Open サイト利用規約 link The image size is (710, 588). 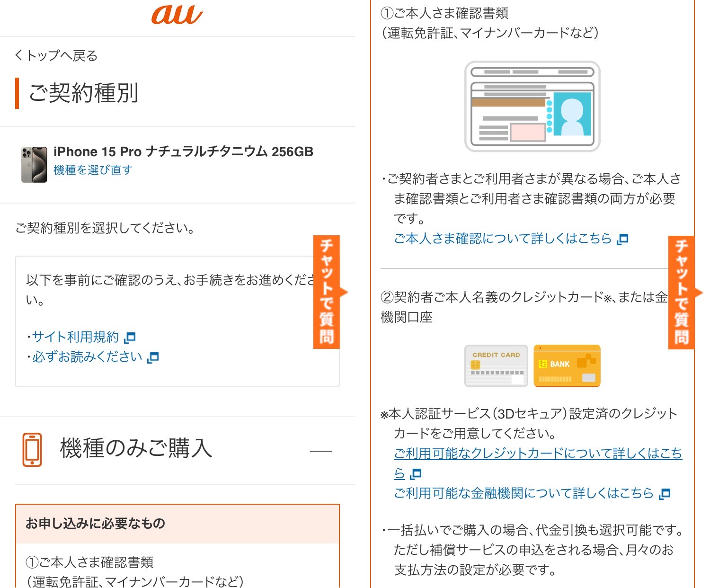[75, 337]
